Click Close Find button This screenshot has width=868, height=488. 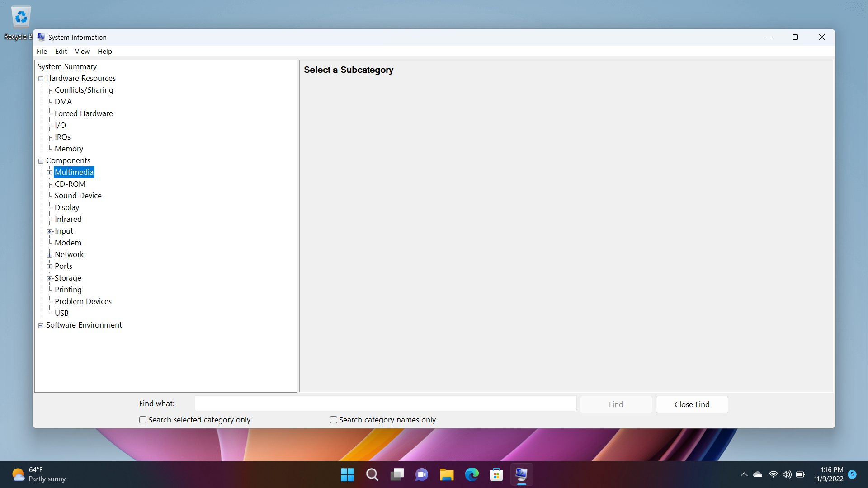tap(692, 404)
